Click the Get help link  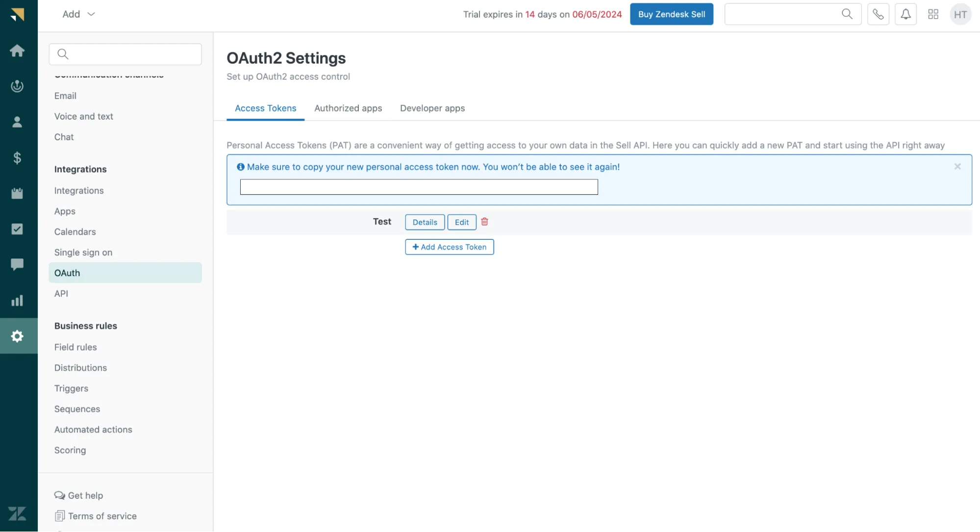pos(79,495)
